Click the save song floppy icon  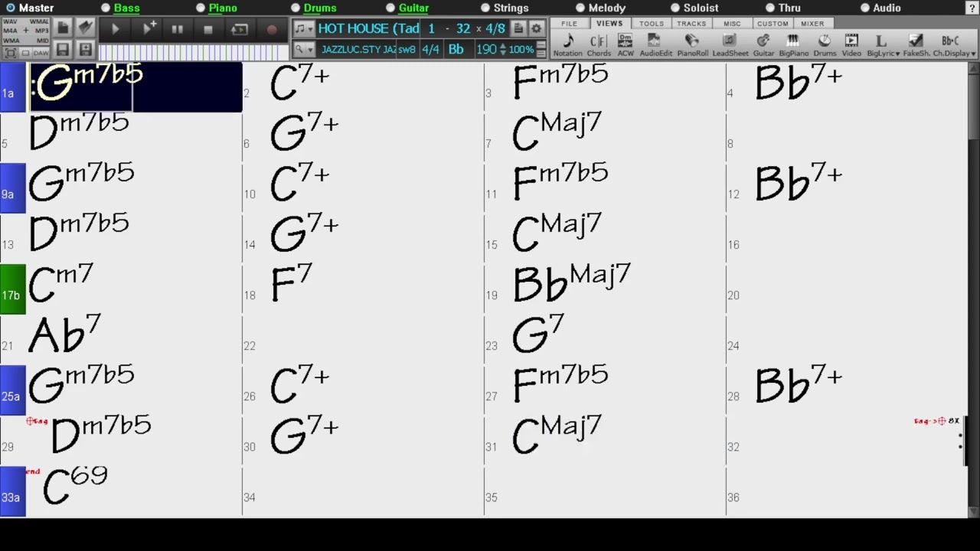(63, 50)
